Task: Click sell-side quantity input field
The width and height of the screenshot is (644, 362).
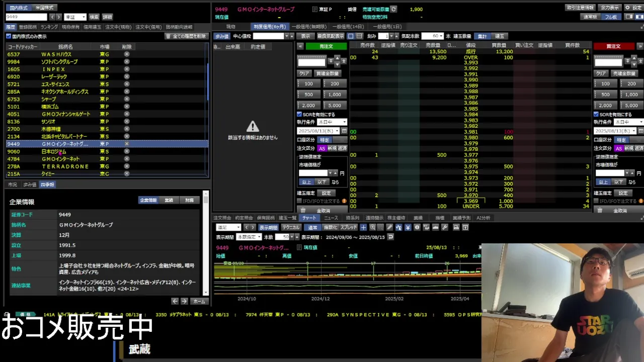Action: [311, 62]
